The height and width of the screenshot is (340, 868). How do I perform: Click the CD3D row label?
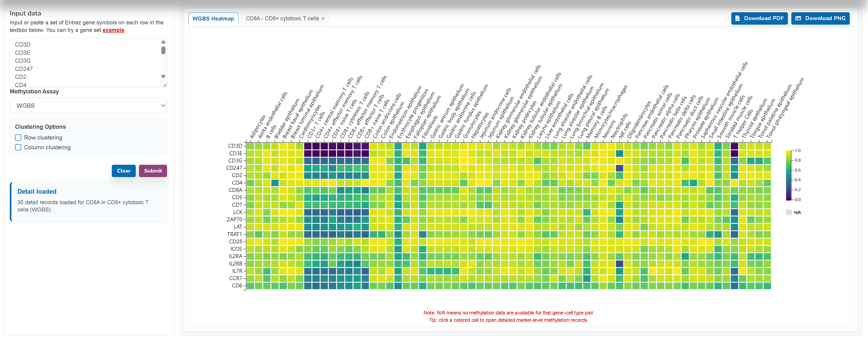click(x=235, y=146)
